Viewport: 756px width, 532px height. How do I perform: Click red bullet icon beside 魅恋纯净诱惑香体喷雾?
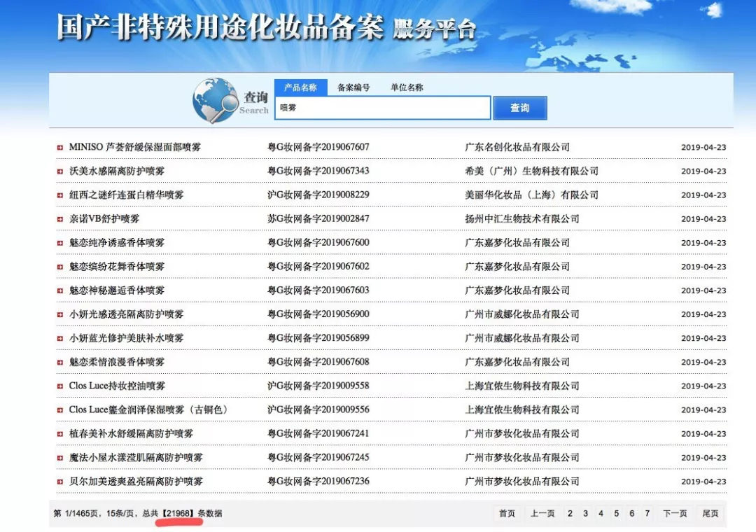59,243
